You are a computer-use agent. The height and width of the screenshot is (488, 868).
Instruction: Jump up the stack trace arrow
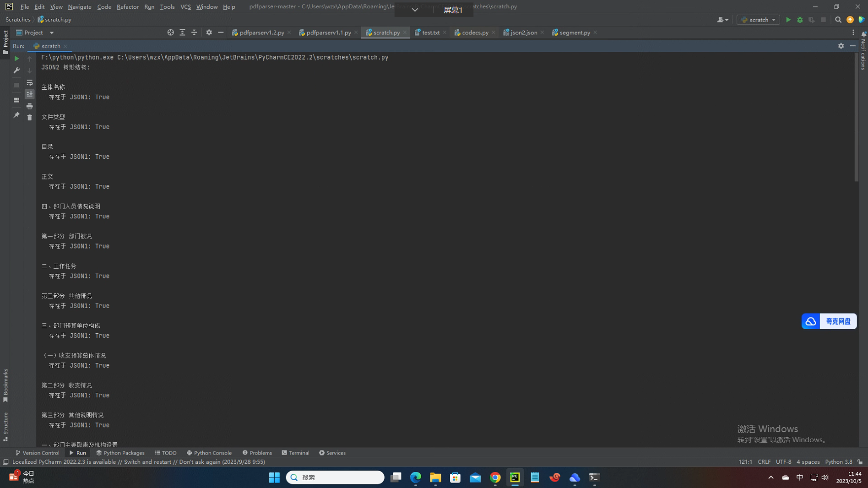pyautogui.click(x=30, y=59)
